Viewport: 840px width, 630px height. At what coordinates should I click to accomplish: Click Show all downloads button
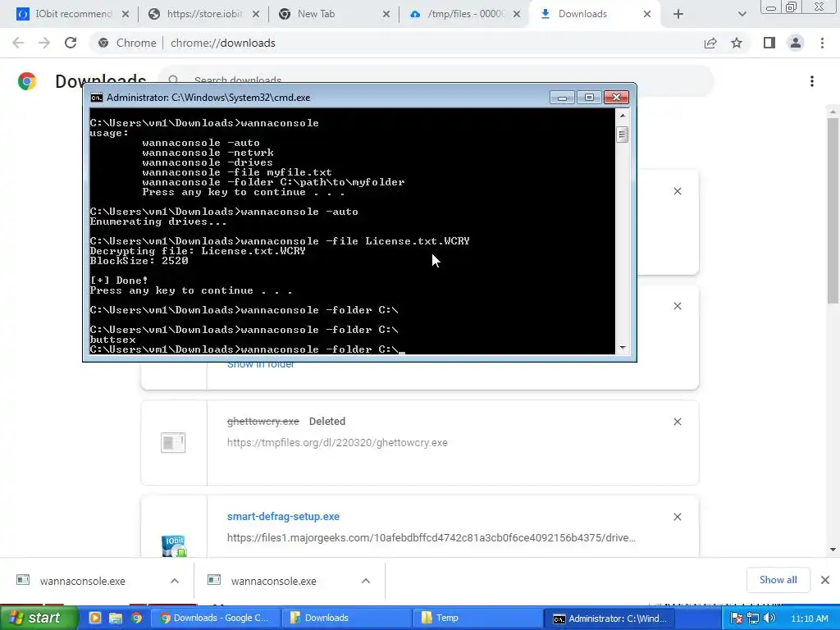(x=778, y=580)
